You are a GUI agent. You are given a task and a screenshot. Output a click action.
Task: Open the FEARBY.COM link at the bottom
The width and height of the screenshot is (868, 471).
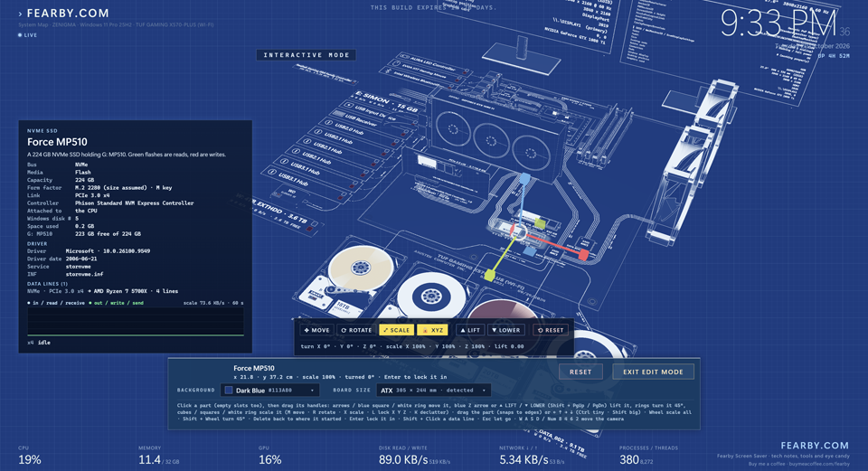coord(815,446)
